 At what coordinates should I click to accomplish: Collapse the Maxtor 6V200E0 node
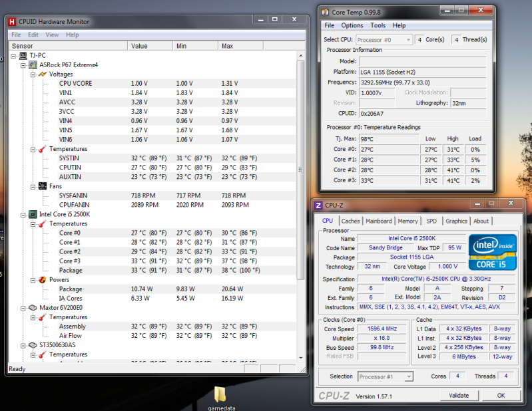tap(23, 309)
